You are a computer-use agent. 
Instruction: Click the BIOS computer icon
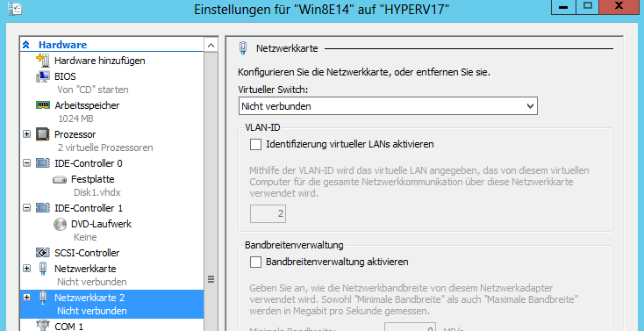[43, 77]
